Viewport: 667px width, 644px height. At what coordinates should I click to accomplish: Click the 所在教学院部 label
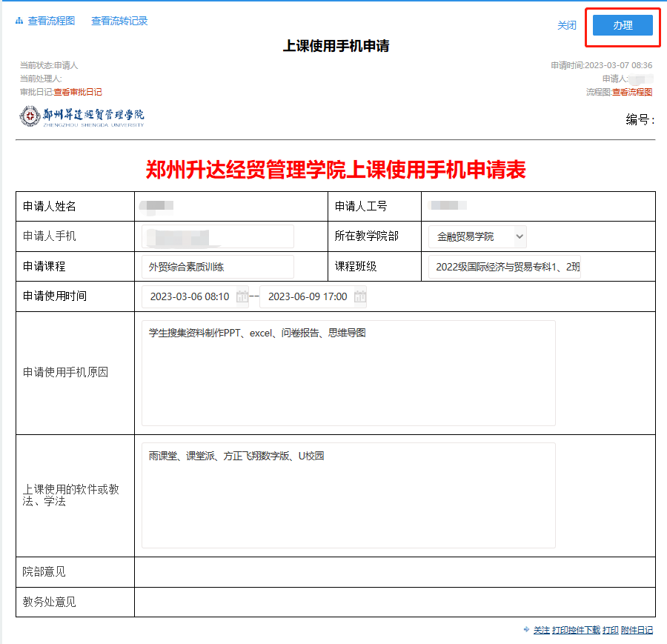[x=367, y=236]
